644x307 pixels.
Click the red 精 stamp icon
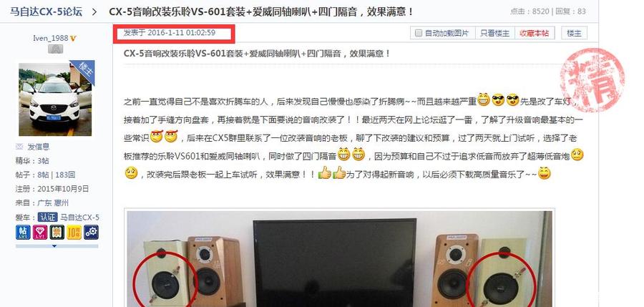[592, 80]
